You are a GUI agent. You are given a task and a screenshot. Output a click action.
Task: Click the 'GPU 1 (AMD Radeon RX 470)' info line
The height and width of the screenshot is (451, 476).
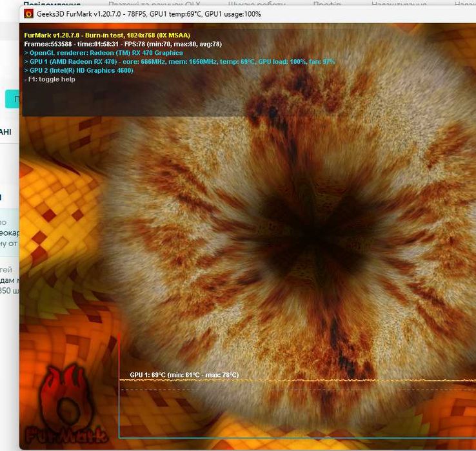coord(179,62)
